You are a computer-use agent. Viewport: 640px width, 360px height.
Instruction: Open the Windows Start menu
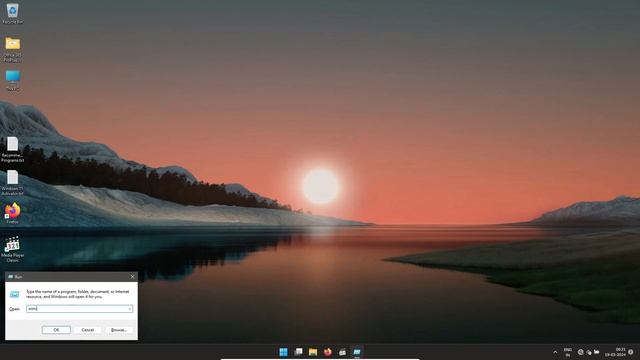click(283, 352)
